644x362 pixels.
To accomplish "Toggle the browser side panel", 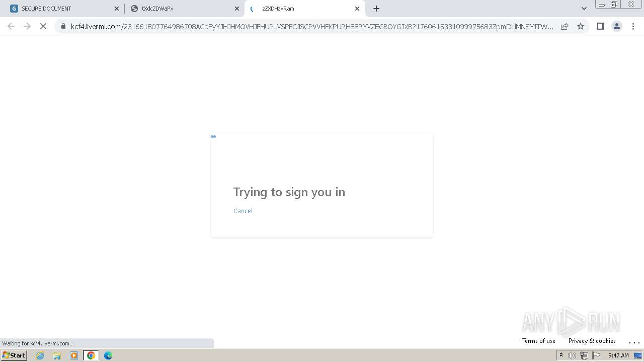I will pos(600,26).
